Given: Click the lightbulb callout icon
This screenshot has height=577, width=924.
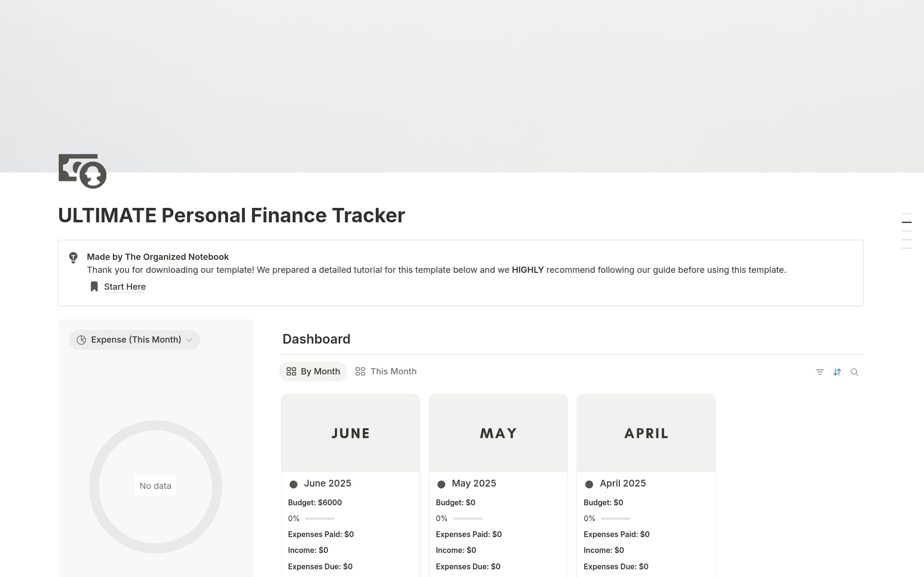Looking at the screenshot, I should pyautogui.click(x=73, y=257).
